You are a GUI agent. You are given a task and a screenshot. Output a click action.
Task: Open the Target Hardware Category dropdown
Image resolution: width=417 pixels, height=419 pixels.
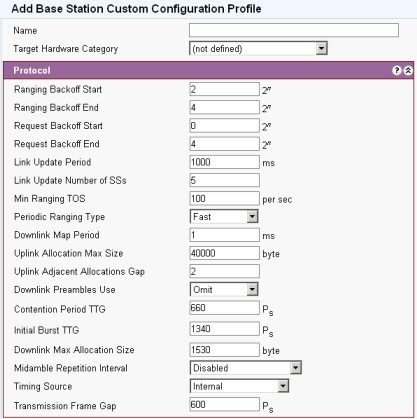pyautogui.click(x=258, y=48)
